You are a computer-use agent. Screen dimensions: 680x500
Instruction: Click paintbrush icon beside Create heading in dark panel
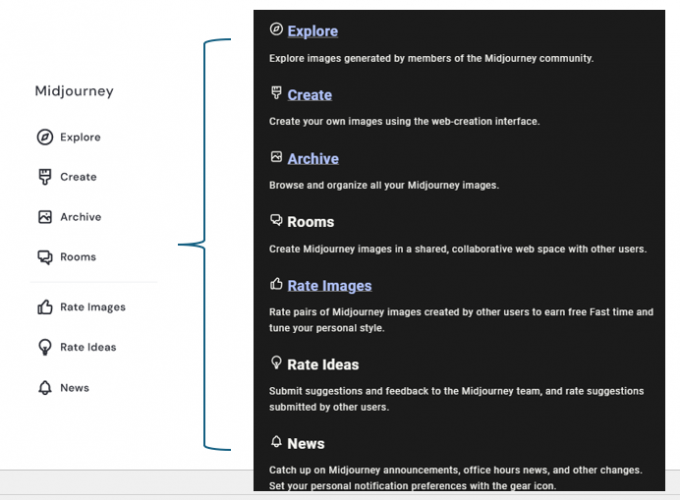pyautogui.click(x=276, y=92)
